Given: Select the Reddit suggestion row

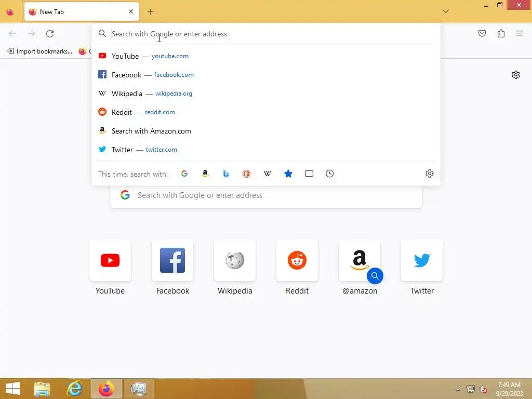Looking at the screenshot, I should 265,112.
